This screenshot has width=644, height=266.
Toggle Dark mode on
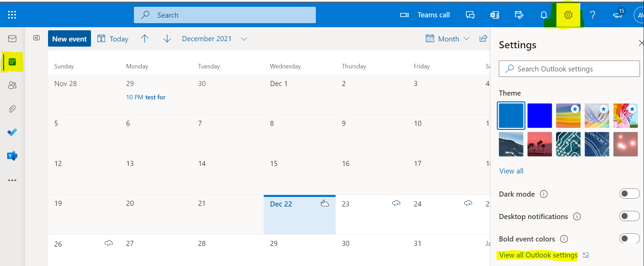pyautogui.click(x=629, y=194)
